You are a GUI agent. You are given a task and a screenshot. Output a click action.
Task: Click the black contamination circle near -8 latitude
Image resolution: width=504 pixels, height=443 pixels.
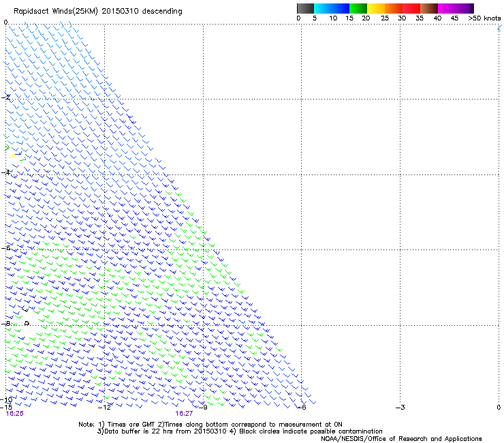point(27,323)
